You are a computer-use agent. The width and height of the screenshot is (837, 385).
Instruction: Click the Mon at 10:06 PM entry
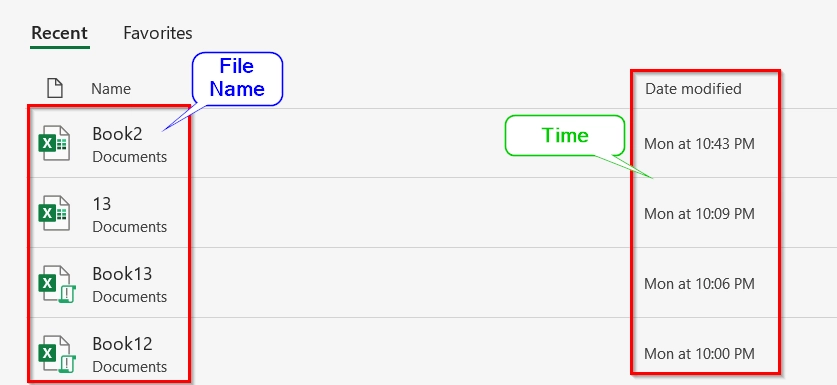point(699,284)
